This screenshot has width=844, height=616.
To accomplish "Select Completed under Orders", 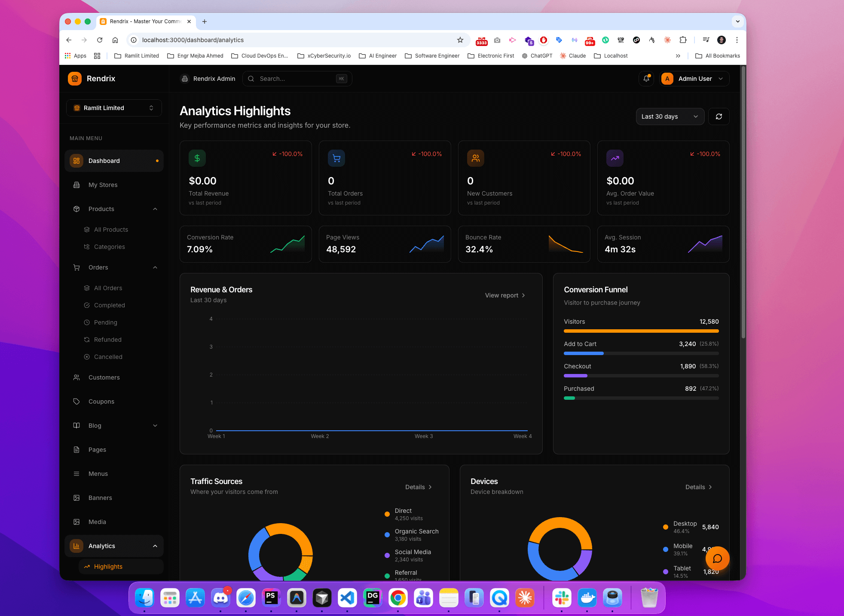I will [x=109, y=305].
